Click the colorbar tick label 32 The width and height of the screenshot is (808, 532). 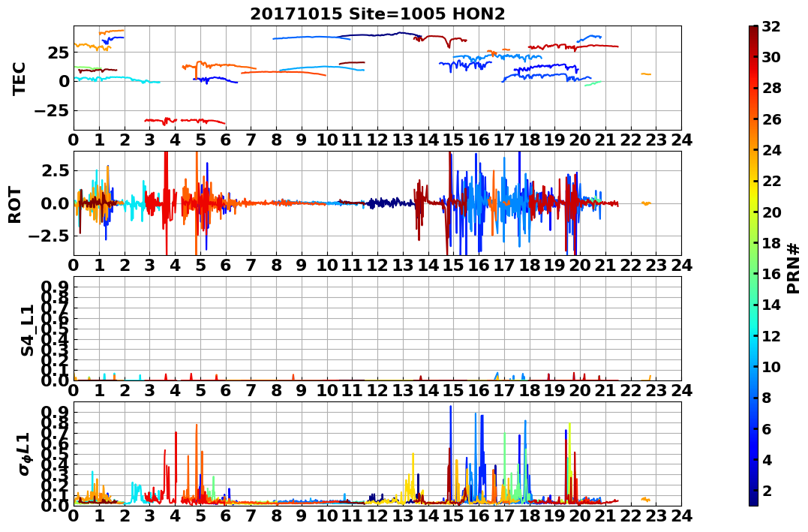[x=771, y=26]
